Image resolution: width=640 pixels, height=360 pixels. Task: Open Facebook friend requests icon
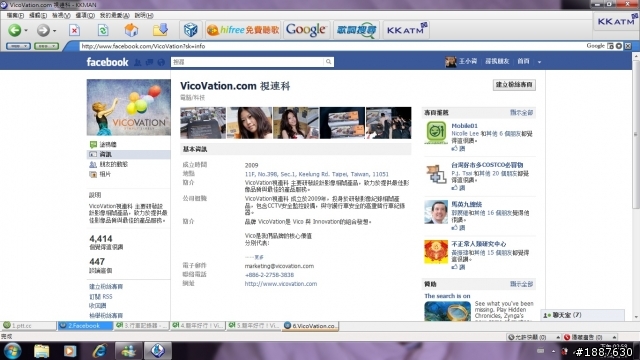(x=138, y=62)
